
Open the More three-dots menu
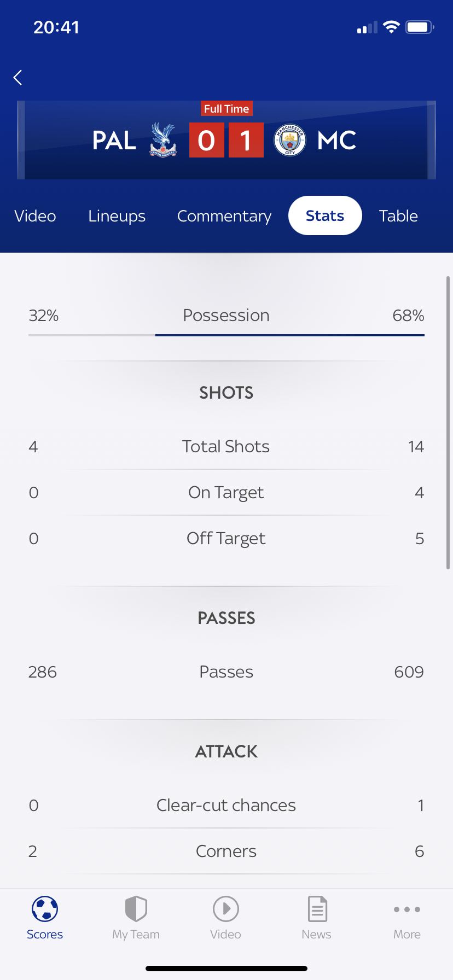[x=407, y=909]
